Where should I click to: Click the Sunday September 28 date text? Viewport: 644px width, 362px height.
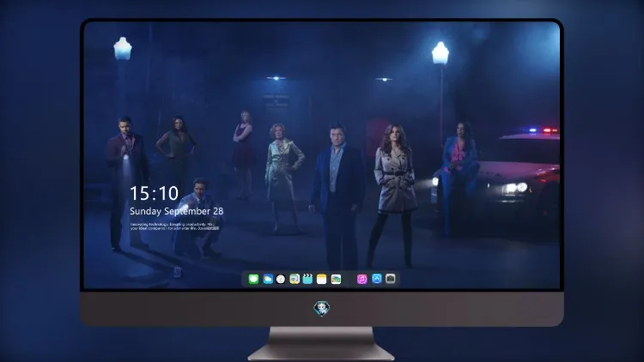pyautogui.click(x=177, y=211)
